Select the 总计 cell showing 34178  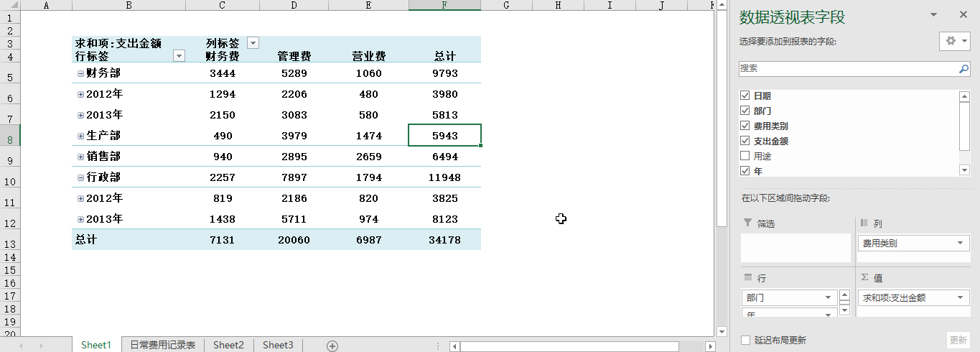(444, 240)
